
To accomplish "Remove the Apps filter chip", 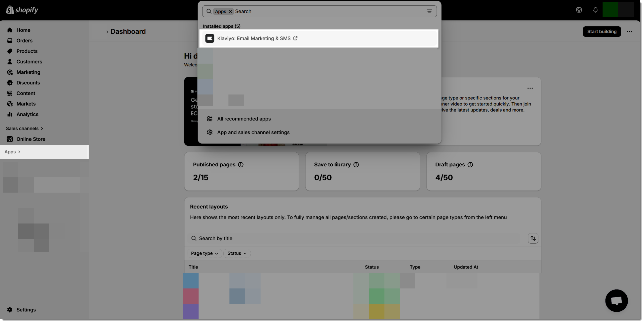I will pyautogui.click(x=230, y=12).
